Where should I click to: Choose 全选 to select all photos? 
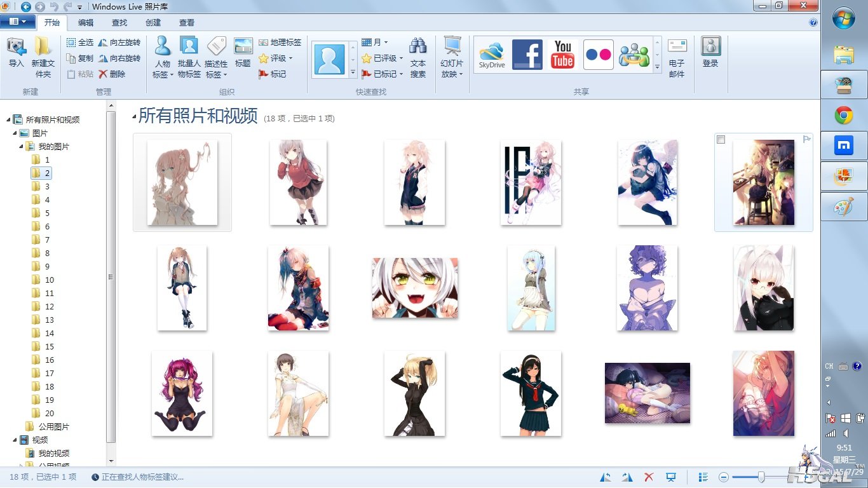(80, 43)
